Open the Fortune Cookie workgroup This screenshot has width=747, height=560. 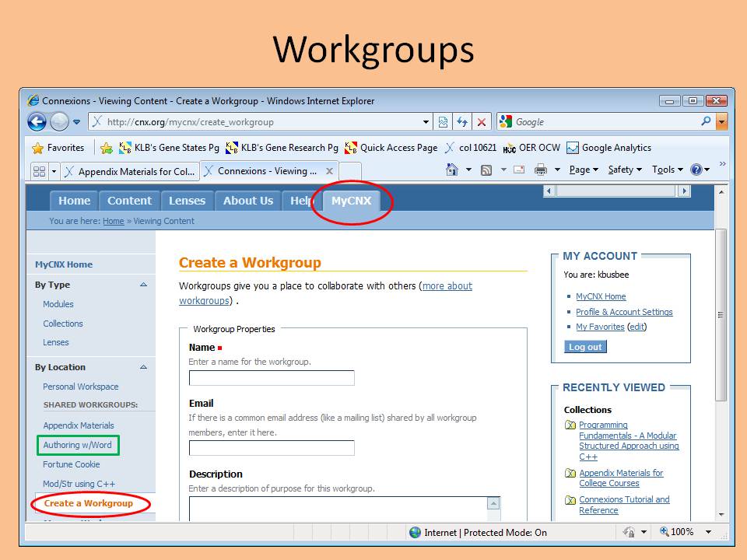point(72,465)
